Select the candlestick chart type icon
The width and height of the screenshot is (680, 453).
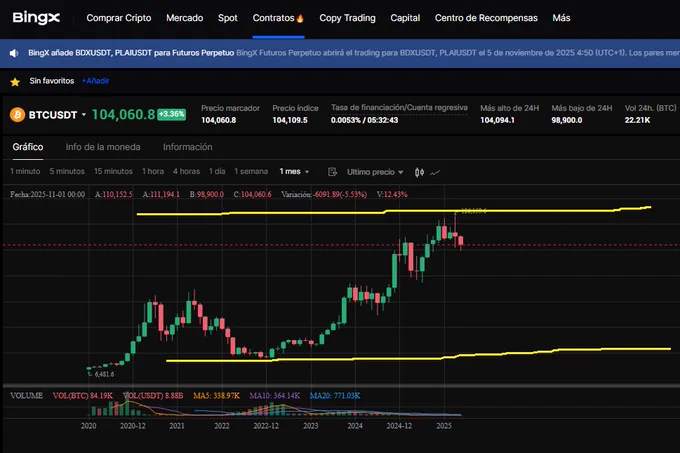419,172
